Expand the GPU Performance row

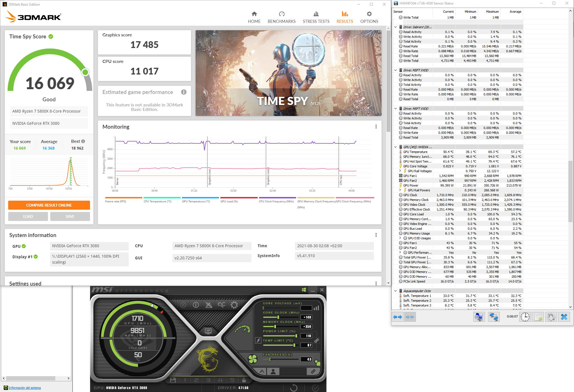point(400,253)
